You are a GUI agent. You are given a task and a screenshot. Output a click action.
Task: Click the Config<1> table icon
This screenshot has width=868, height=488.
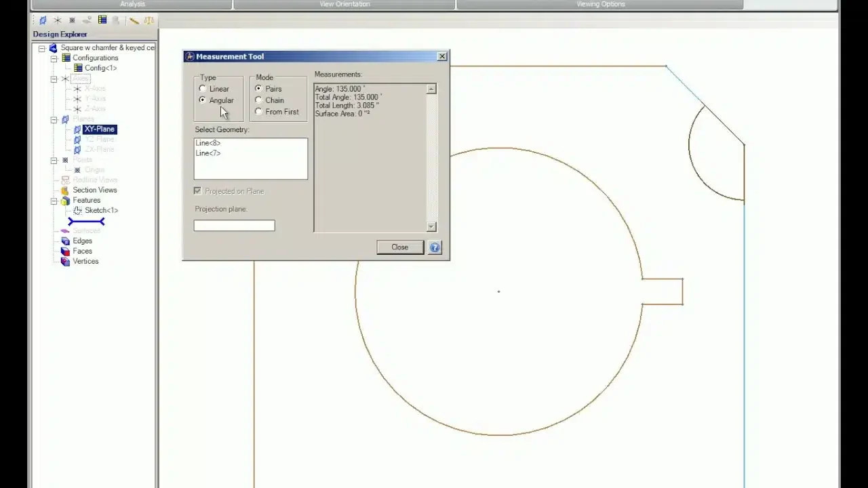tap(78, 68)
